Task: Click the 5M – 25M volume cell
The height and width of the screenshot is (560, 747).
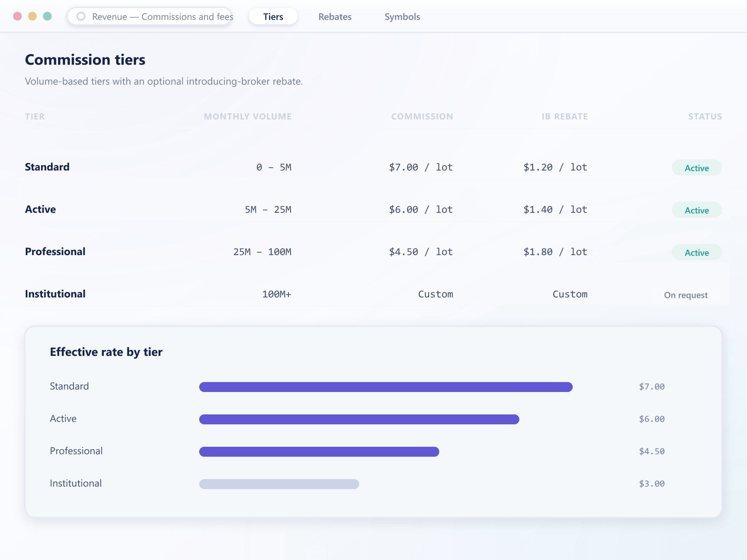Action: click(268, 209)
